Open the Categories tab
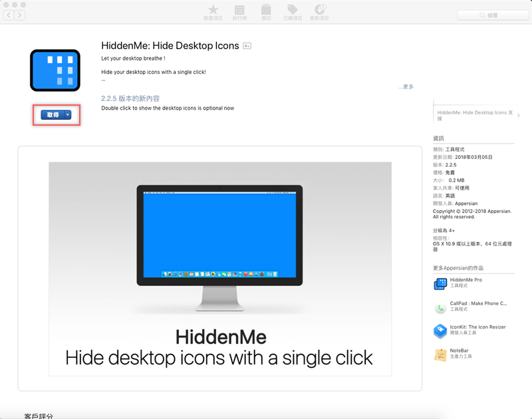The height and width of the screenshot is (419, 532). 266,13
